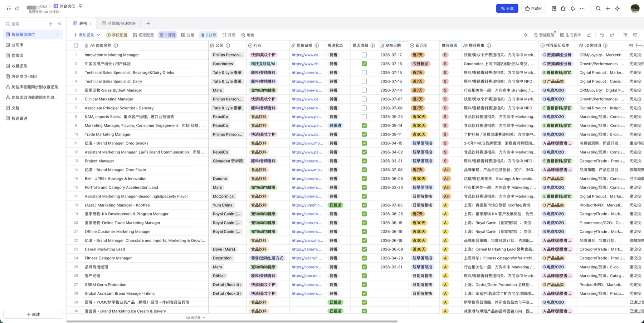644x323 pixels.
Task: Open the permission settings document-lock icon
Action: tap(554, 9)
